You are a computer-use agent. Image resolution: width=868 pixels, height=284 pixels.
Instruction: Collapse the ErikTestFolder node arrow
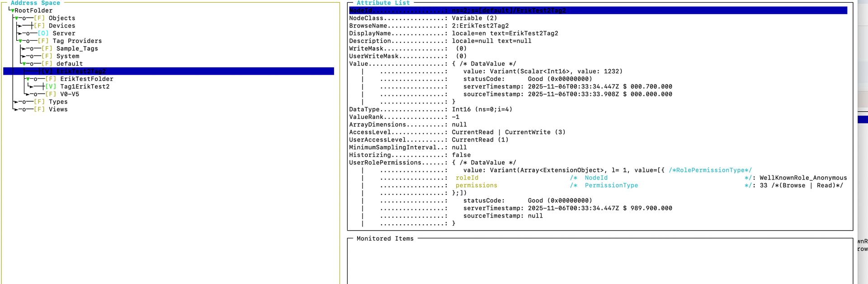[x=28, y=79]
